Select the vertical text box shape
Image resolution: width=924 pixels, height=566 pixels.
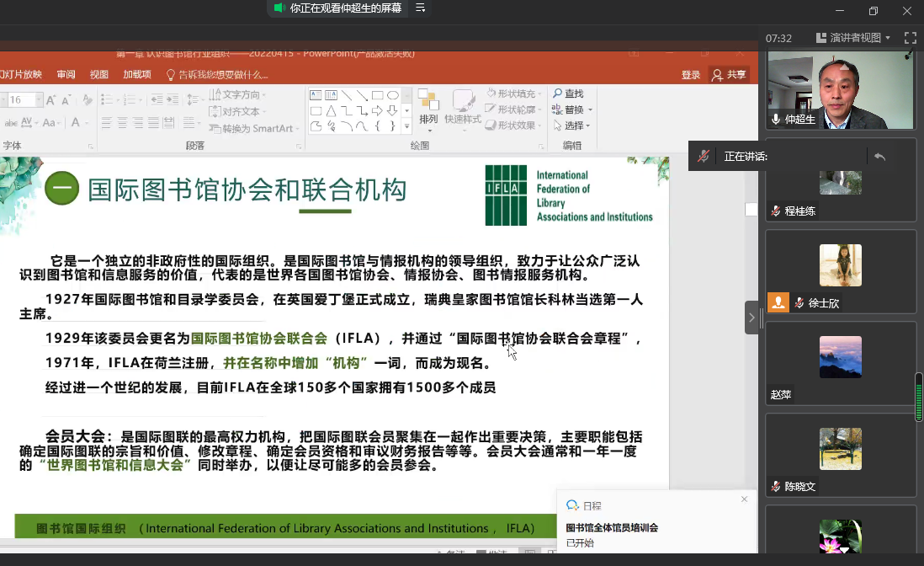[x=332, y=95]
